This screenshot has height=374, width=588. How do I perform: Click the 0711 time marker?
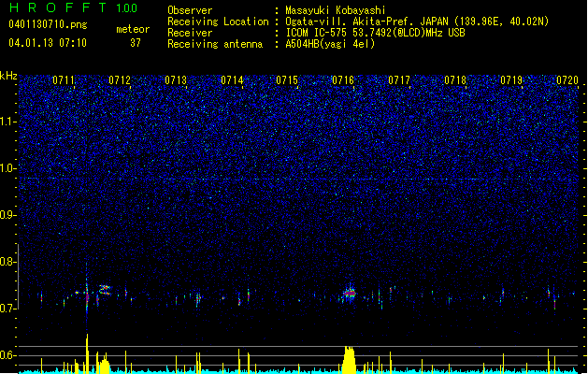(64, 80)
